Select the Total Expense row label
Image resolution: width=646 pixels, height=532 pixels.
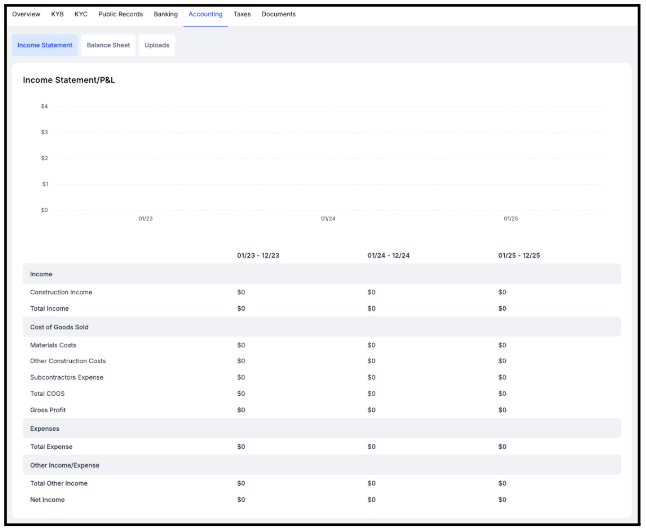coord(51,447)
